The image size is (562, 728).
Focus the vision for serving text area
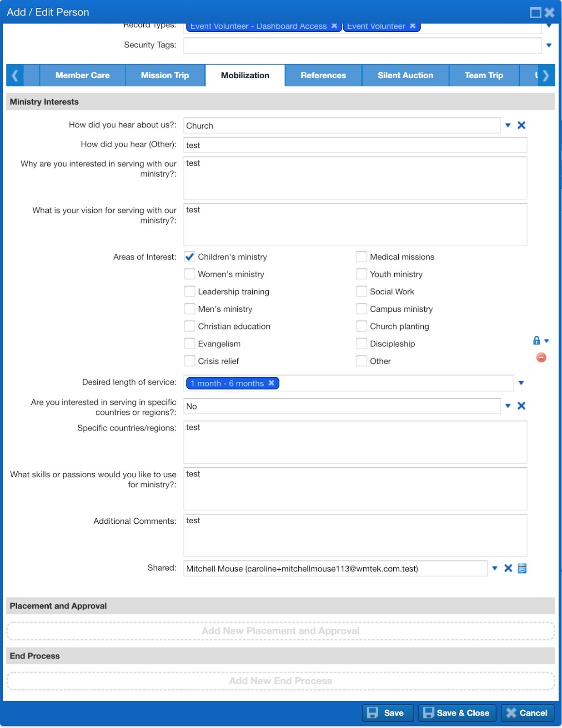click(355, 225)
